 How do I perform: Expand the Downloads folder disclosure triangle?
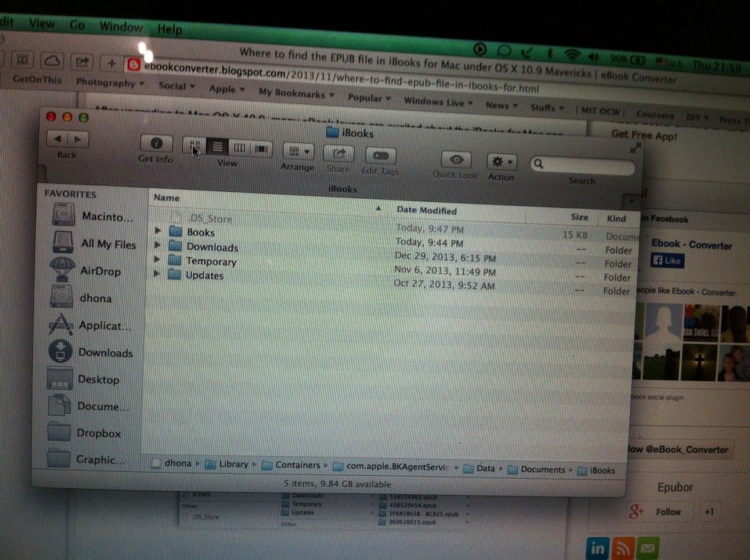pos(157,246)
